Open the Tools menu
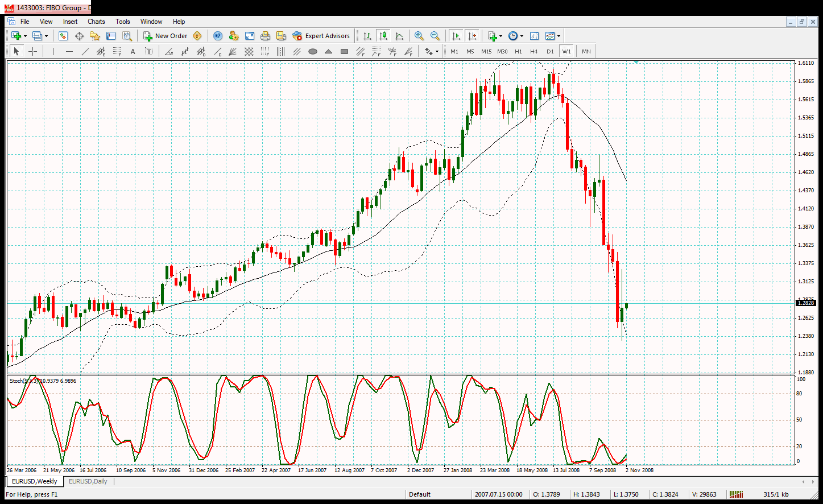Image resolution: width=823 pixels, height=504 pixels. 123,22
